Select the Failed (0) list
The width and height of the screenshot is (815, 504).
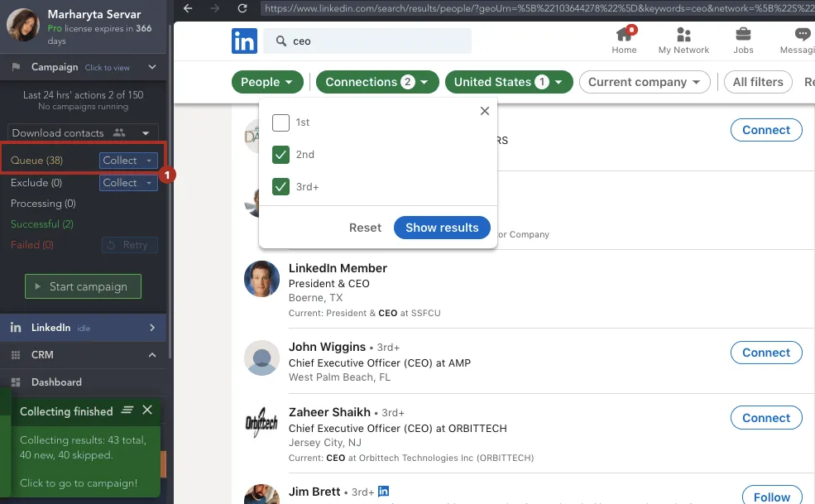tap(31, 244)
